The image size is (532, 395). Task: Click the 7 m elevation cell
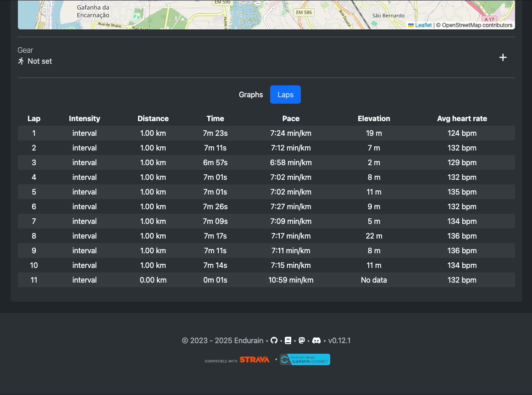click(374, 148)
